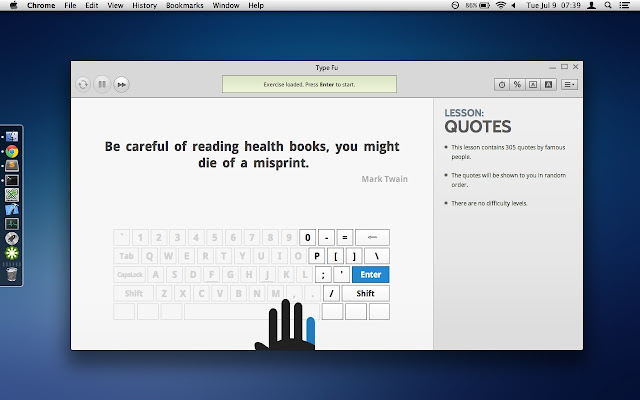
Task: Click the Mark Twain author text
Action: click(384, 179)
